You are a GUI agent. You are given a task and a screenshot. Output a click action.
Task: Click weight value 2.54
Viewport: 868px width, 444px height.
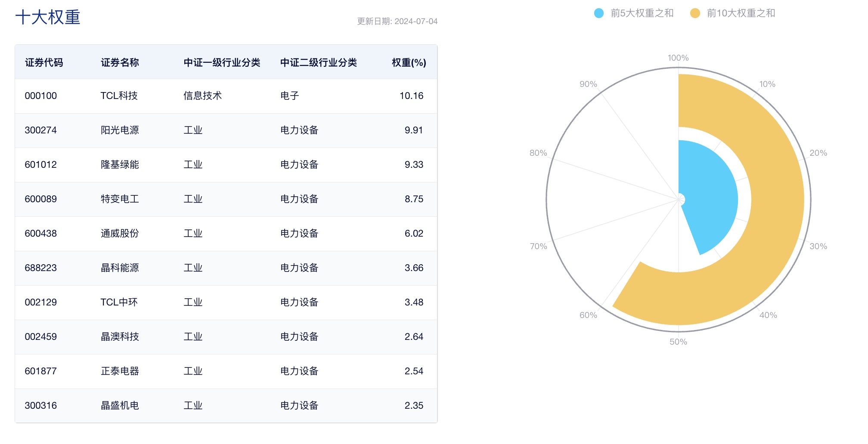point(414,371)
